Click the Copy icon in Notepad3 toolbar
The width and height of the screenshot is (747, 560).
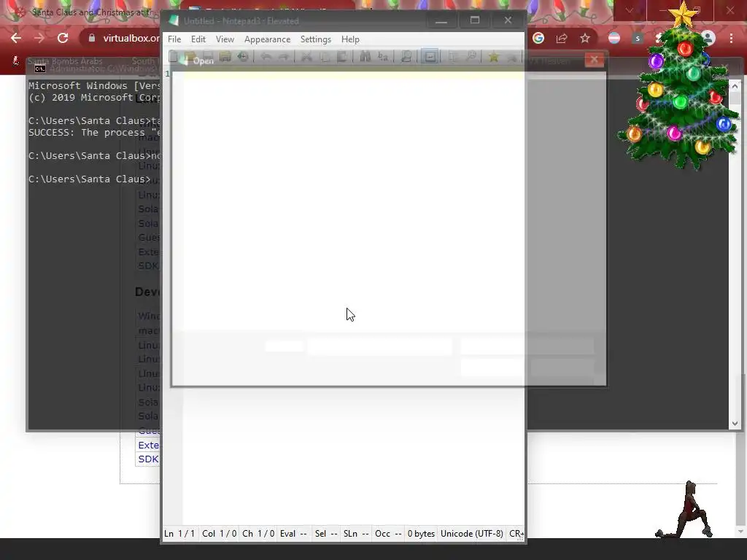point(325,57)
